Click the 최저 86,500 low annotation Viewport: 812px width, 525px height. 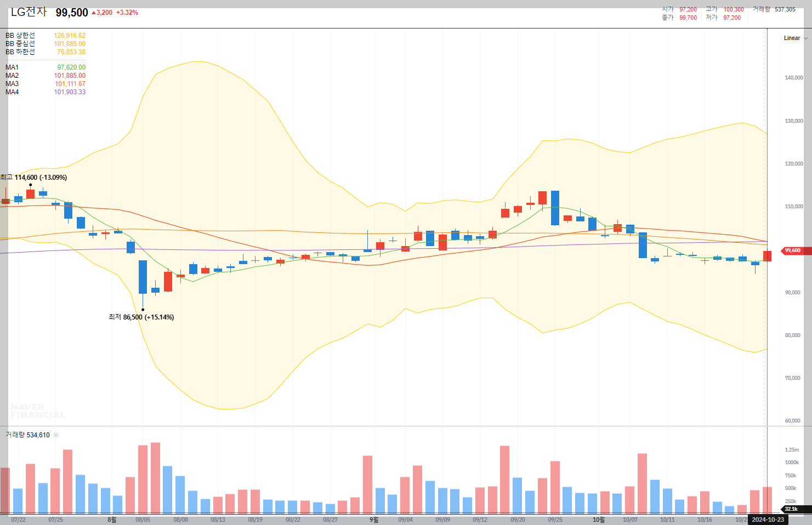[141, 317]
